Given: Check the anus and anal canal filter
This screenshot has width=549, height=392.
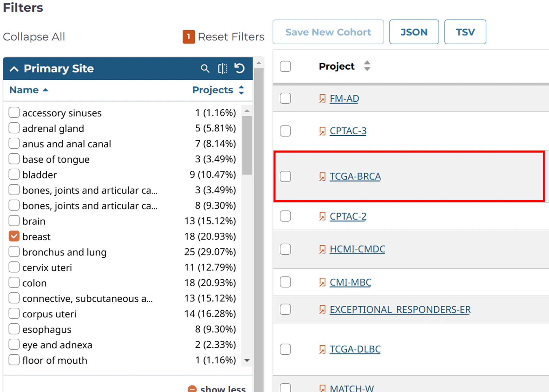Looking at the screenshot, I should [14, 143].
